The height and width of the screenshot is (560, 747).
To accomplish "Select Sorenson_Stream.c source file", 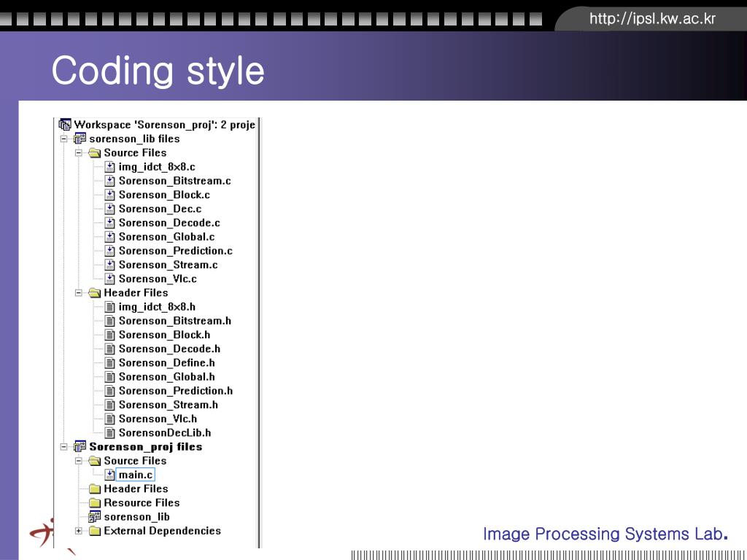I will tap(169, 265).
